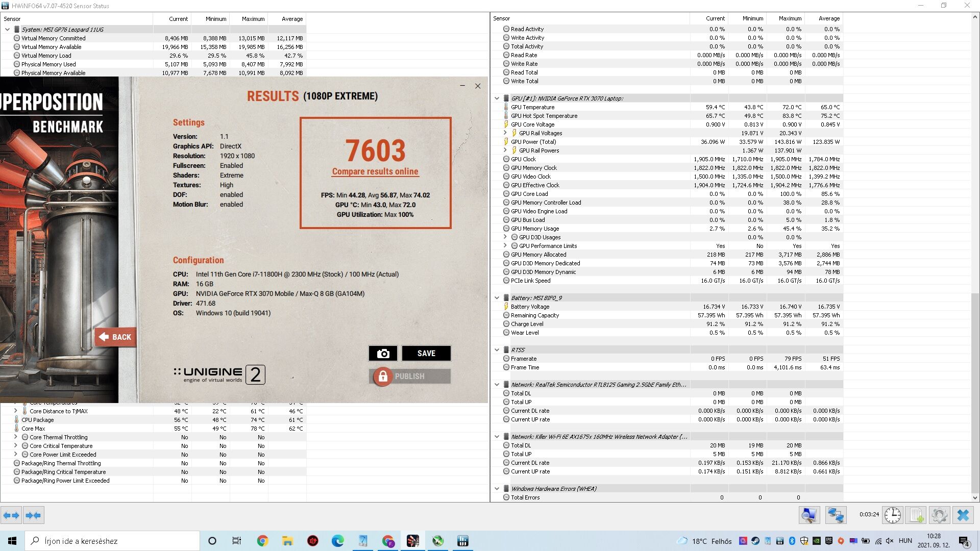Click the remote network computers icon in HWiNFO
Screen dimensions: 980x551
point(836,515)
